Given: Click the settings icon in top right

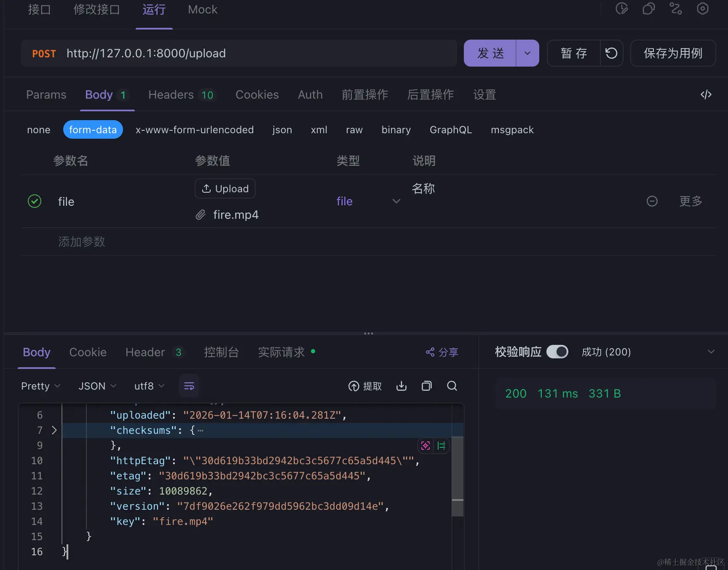Looking at the screenshot, I should (702, 9).
